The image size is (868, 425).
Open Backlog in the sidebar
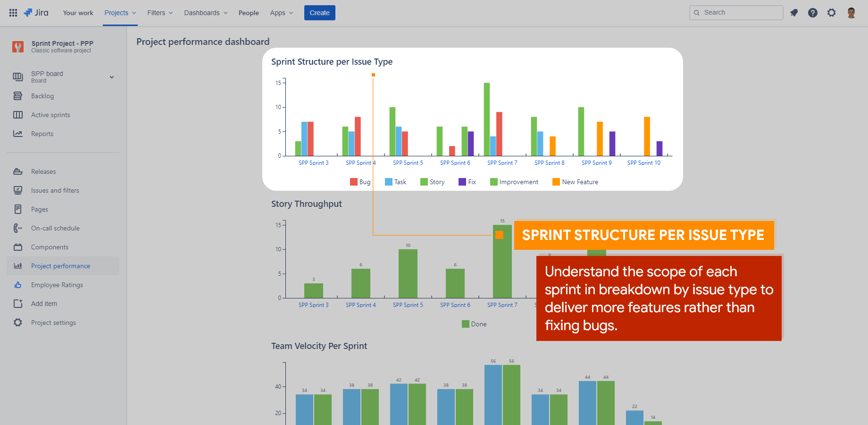point(42,96)
